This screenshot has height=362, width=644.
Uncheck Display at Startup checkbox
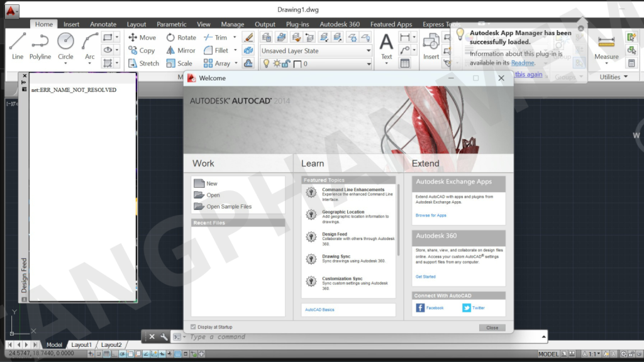point(193,327)
